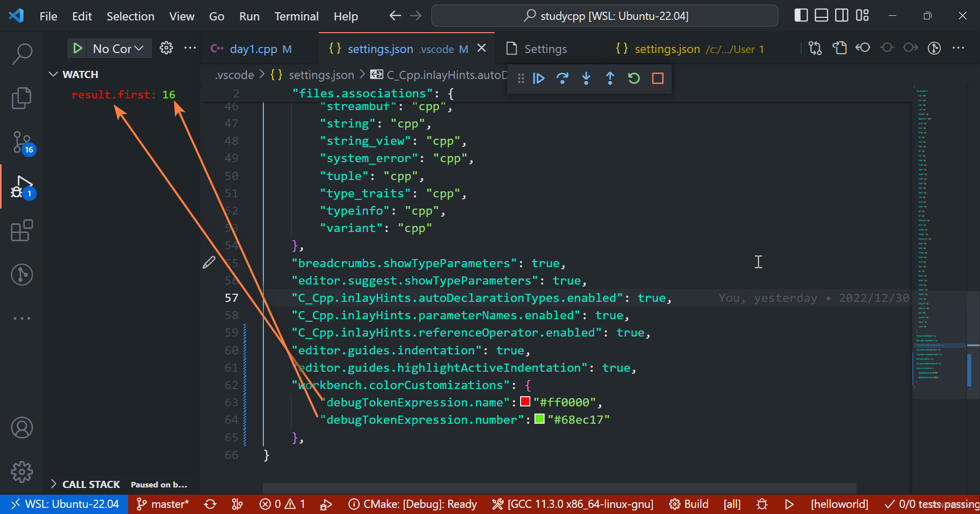Open Edit menu
This screenshot has height=514, width=980.
point(82,16)
